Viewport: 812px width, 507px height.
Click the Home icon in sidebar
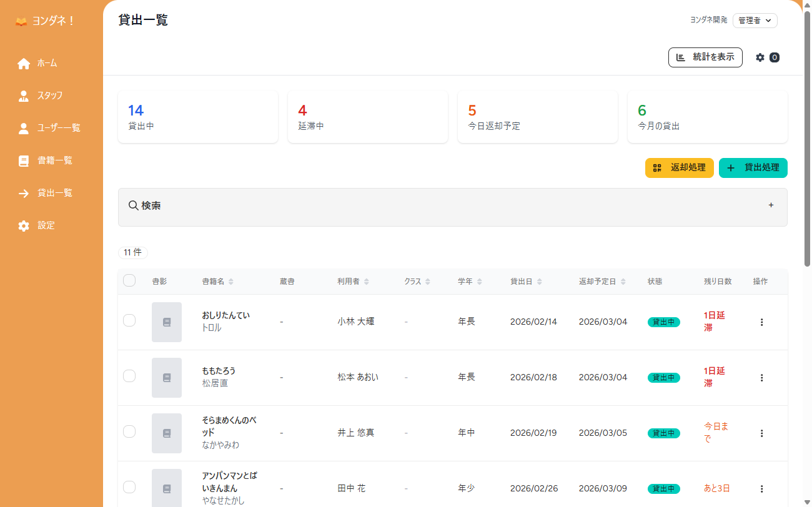[x=24, y=64]
